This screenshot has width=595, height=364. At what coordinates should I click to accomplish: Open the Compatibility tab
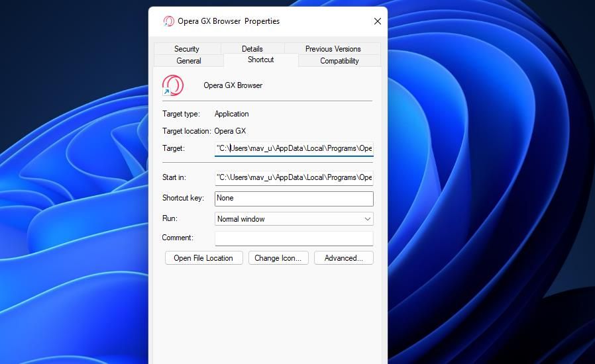(339, 61)
